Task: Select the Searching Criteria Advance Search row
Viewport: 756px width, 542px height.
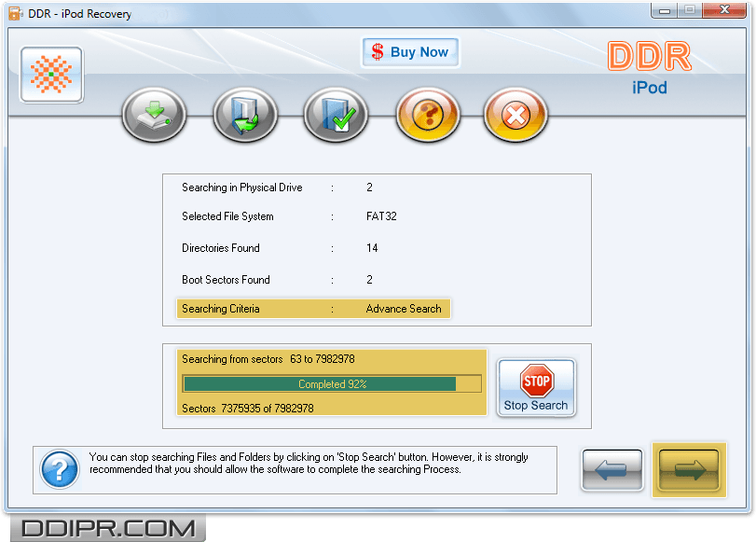Action: click(x=313, y=309)
